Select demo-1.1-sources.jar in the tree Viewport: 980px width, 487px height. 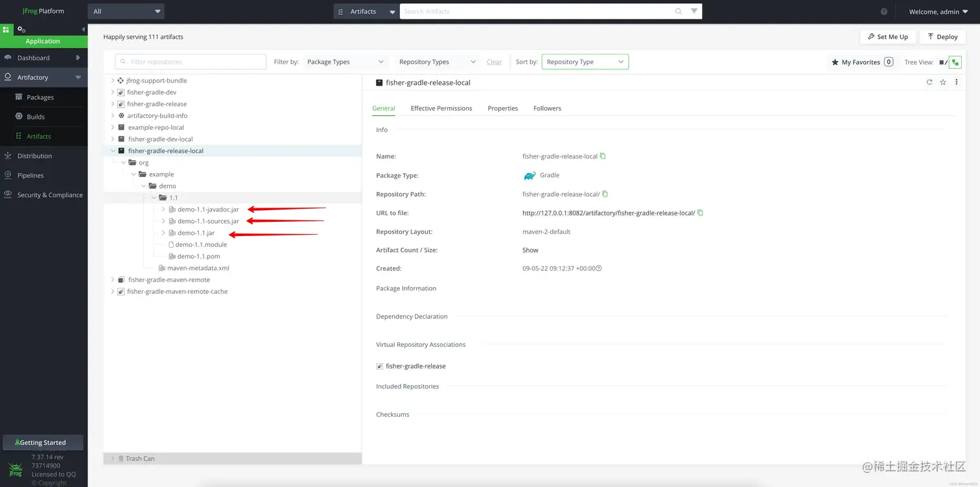(208, 221)
